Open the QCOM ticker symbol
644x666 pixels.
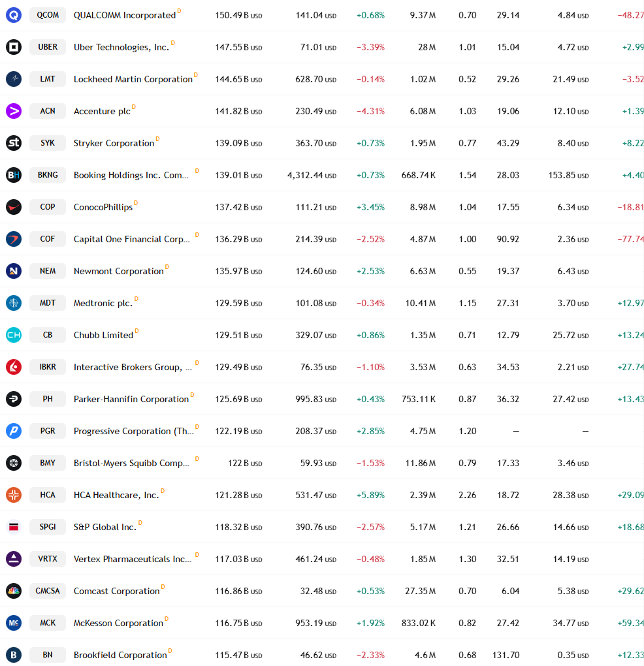[x=48, y=15]
